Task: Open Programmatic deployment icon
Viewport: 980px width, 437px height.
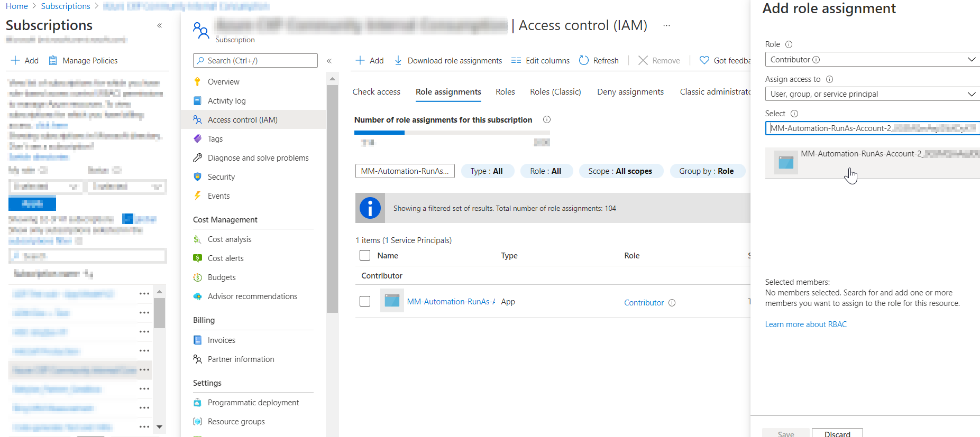Action: coord(197,403)
